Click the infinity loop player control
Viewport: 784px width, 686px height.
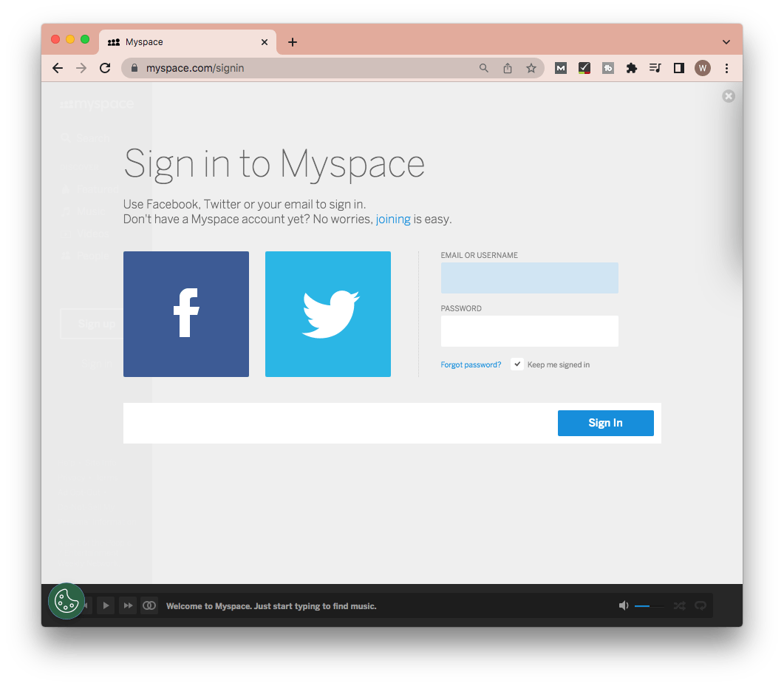[149, 605]
